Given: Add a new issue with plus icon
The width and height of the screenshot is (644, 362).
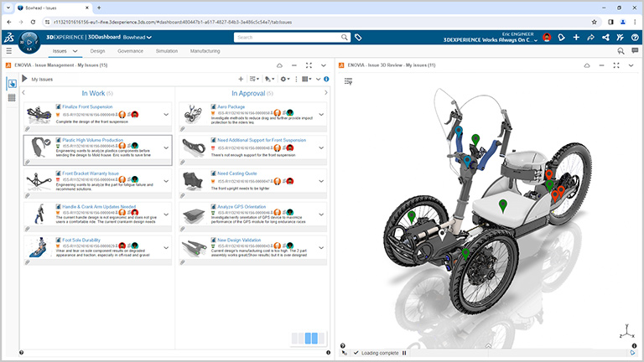Looking at the screenshot, I should point(241,79).
